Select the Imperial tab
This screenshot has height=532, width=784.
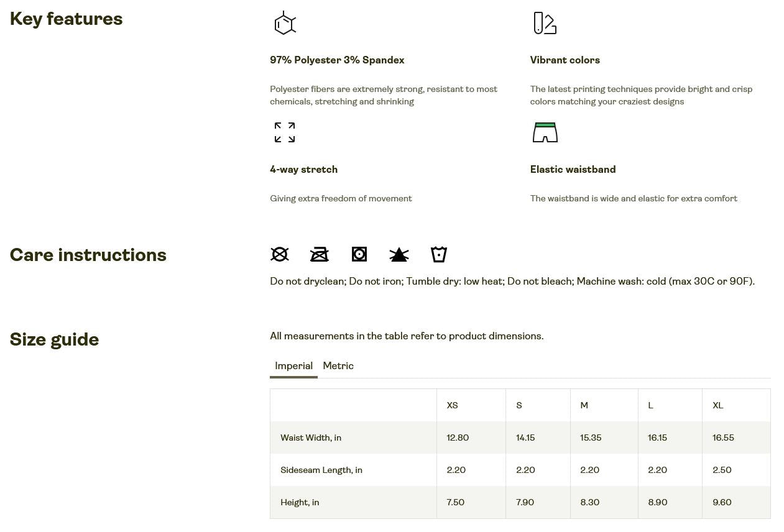(293, 366)
